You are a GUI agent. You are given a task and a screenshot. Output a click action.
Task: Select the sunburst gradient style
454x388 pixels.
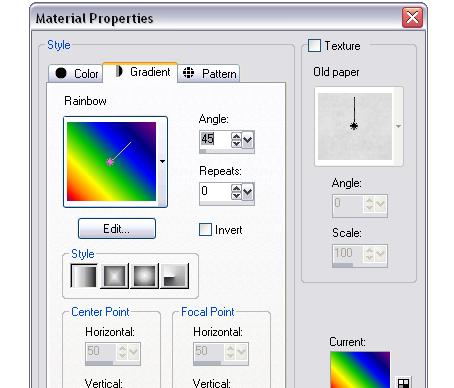coord(144,276)
